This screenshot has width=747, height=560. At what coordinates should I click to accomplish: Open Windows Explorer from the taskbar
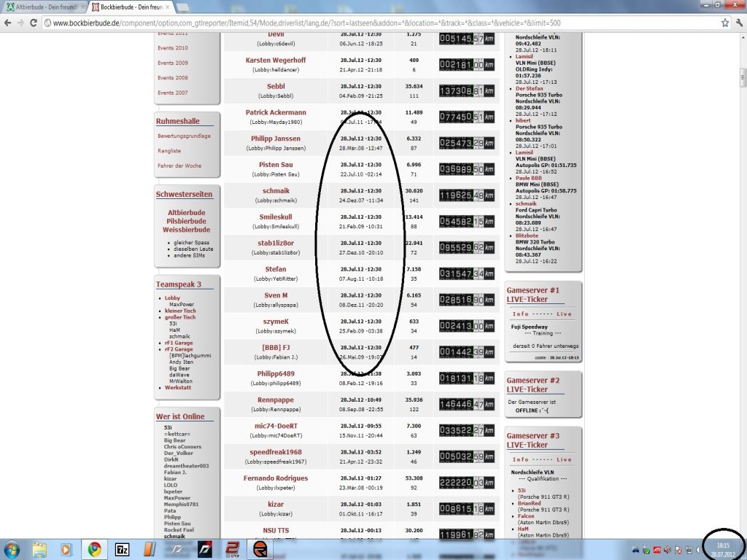[x=39, y=548]
